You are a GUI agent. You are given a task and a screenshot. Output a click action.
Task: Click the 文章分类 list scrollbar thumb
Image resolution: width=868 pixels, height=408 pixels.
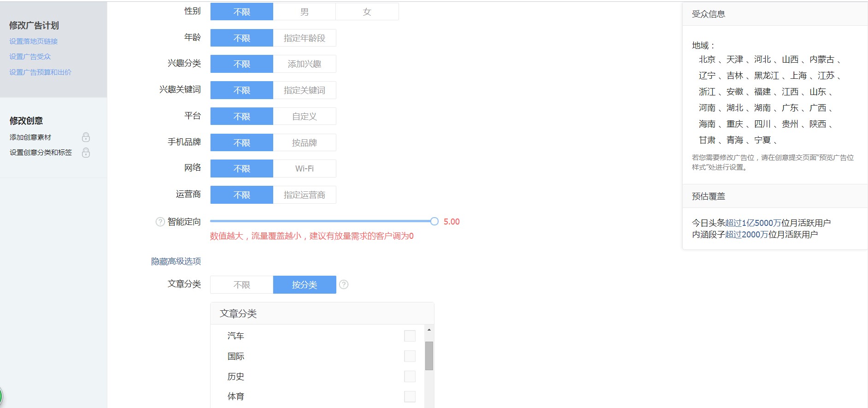[x=429, y=355]
